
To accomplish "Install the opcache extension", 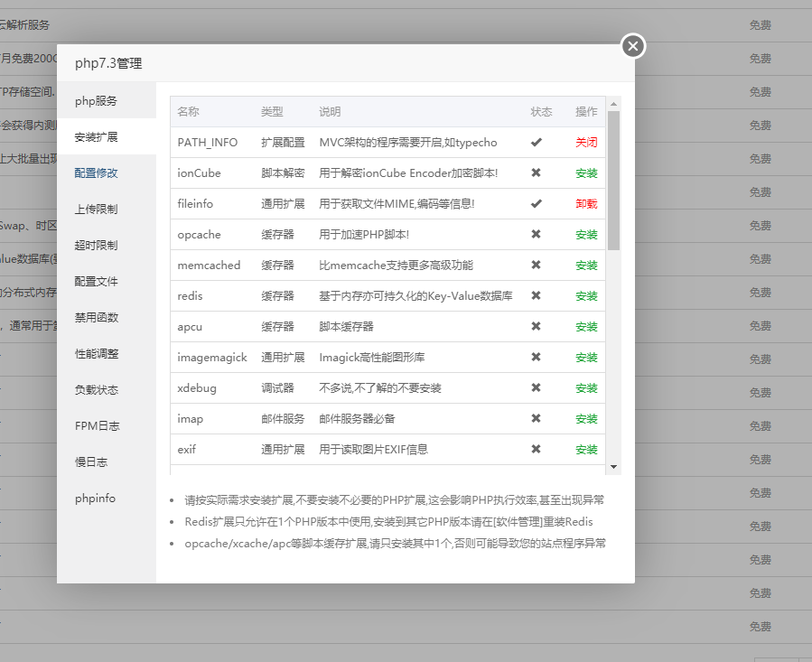I will pyautogui.click(x=586, y=234).
